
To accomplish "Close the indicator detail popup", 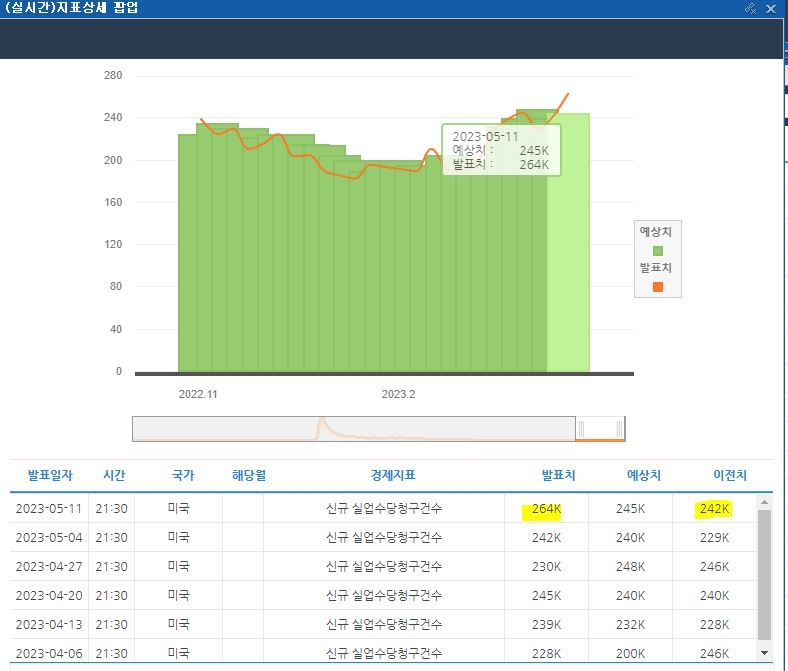I will pyautogui.click(x=771, y=9).
